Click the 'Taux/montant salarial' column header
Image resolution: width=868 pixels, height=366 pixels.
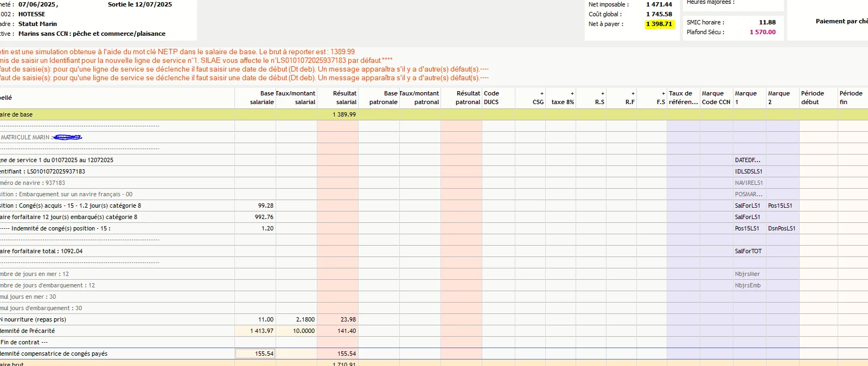pyautogui.click(x=297, y=98)
